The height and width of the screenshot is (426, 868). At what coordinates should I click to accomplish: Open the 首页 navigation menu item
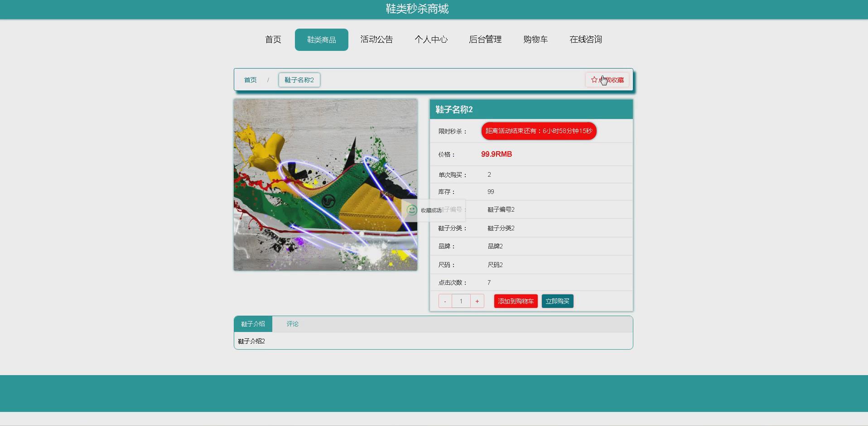pyautogui.click(x=272, y=39)
